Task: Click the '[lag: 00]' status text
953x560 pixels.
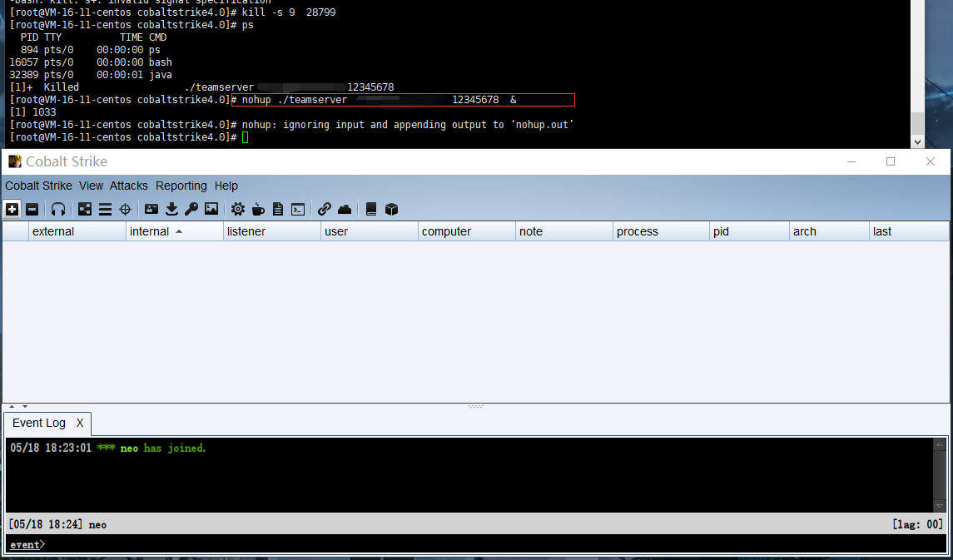Action: 918,524
